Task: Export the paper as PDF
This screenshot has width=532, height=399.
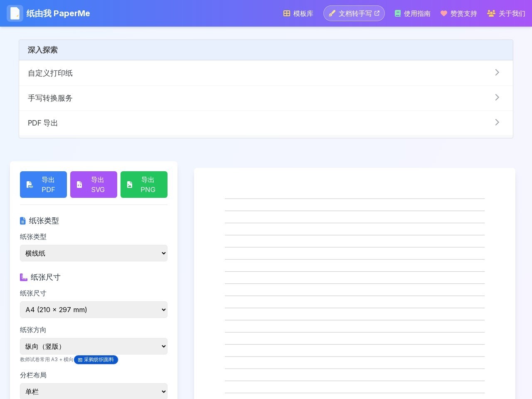Action: pos(43,185)
